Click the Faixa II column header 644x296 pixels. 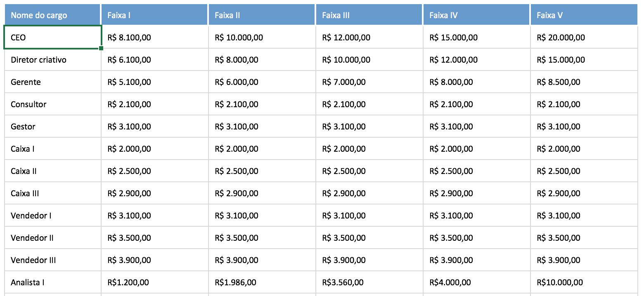tap(262, 15)
